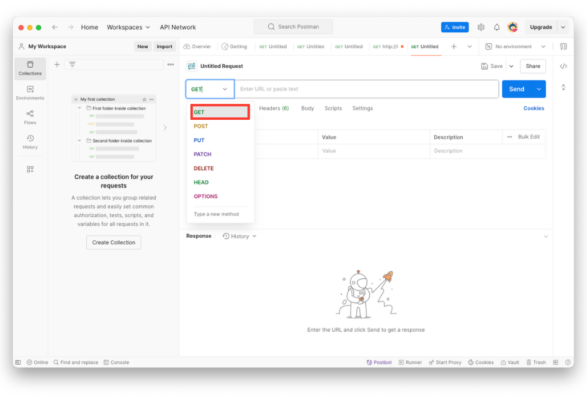
Task: Open the settings gear icon
Action: click(x=481, y=27)
